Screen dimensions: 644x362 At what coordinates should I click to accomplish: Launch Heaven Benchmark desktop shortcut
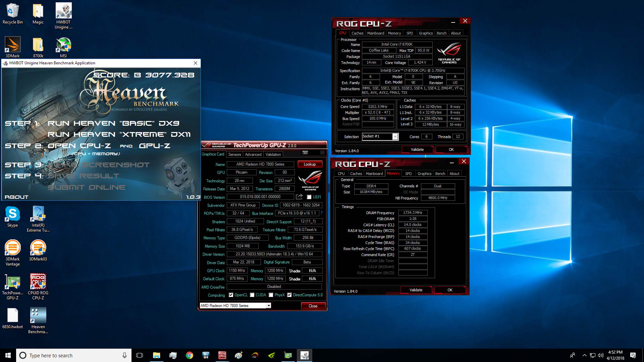pos(38,320)
